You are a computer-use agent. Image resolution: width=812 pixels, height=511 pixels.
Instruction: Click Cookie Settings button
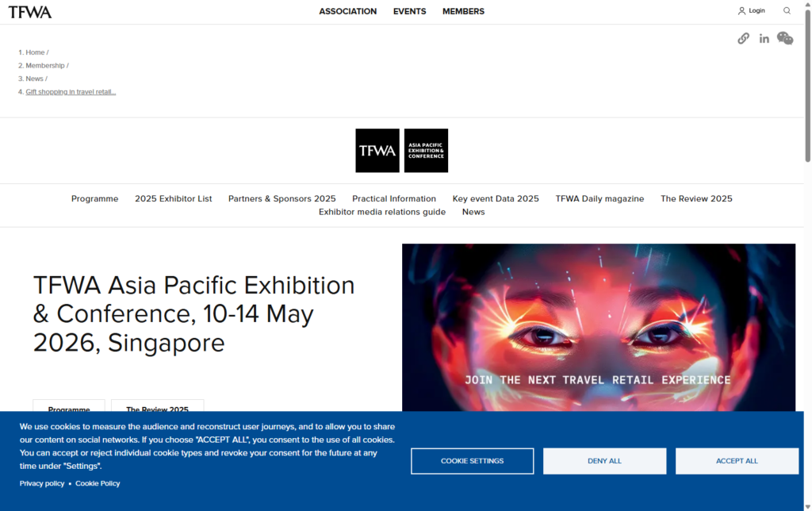click(x=472, y=461)
